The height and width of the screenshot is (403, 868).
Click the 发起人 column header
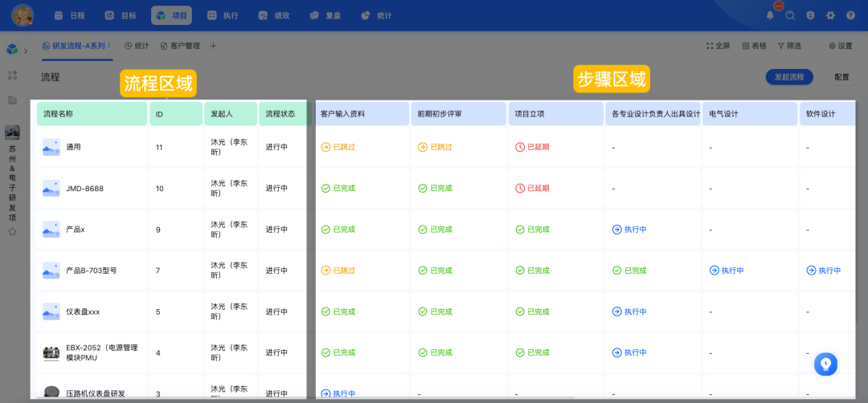pos(231,114)
